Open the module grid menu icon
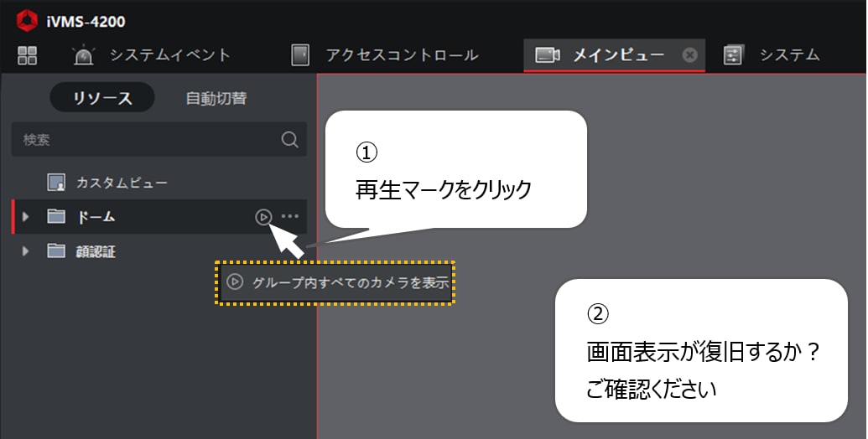Viewport: 868px width, 439px height. point(27,55)
